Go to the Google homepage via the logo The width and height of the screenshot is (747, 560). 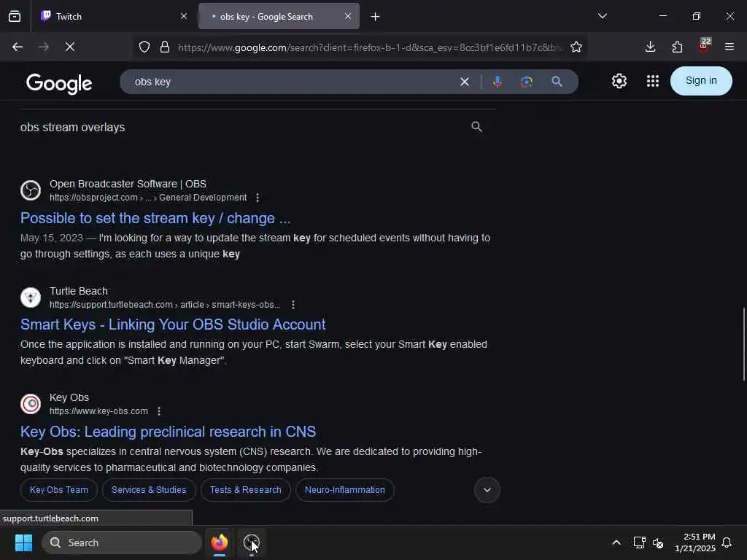pos(59,83)
